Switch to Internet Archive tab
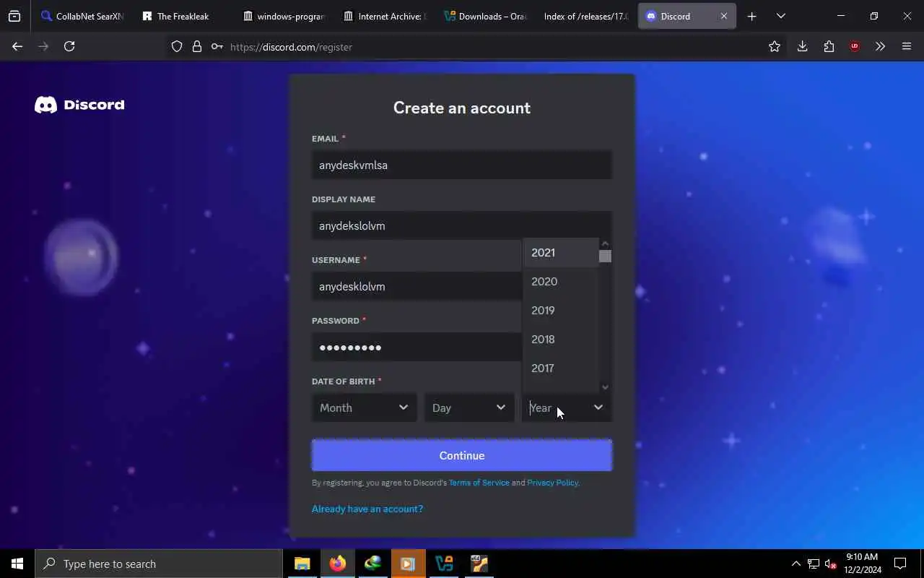This screenshot has width=924, height=578. pos(385,16)
